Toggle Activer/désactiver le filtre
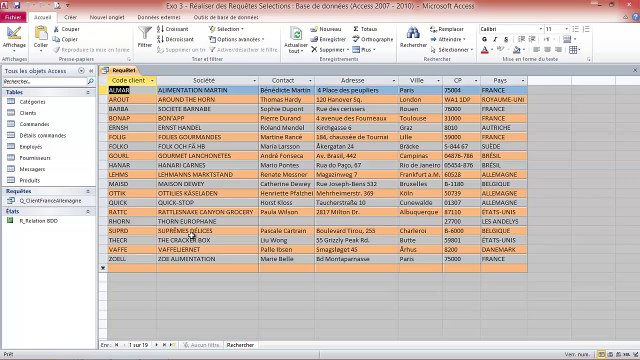 click(243, 49)
